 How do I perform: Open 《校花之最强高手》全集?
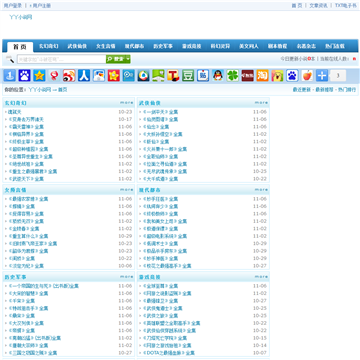(x=167, y=266)
